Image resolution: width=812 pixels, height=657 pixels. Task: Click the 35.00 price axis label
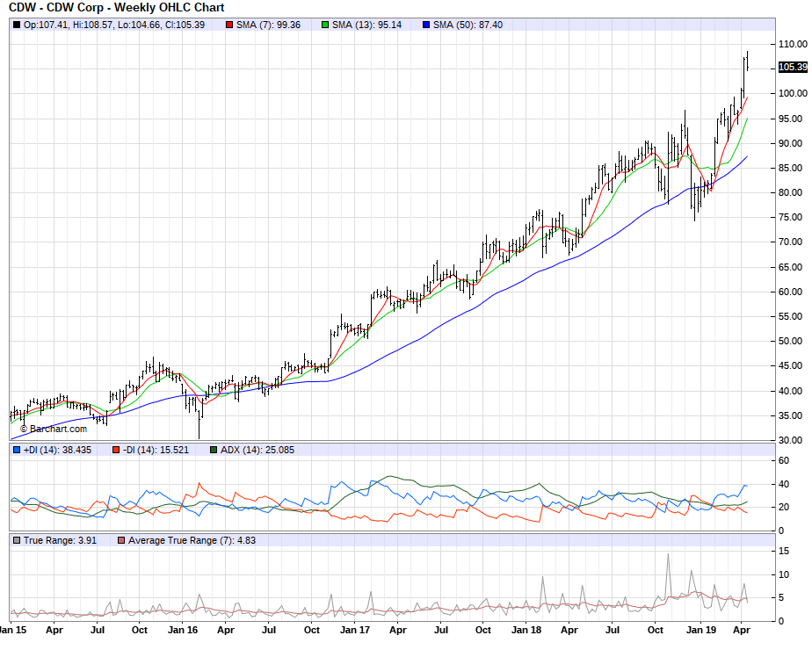click(x=791, y=415)
